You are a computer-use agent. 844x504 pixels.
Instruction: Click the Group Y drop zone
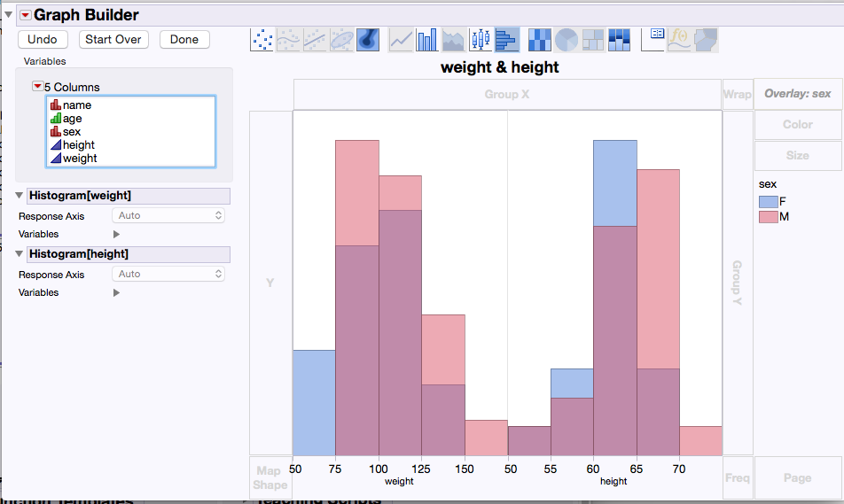point(738,283)
